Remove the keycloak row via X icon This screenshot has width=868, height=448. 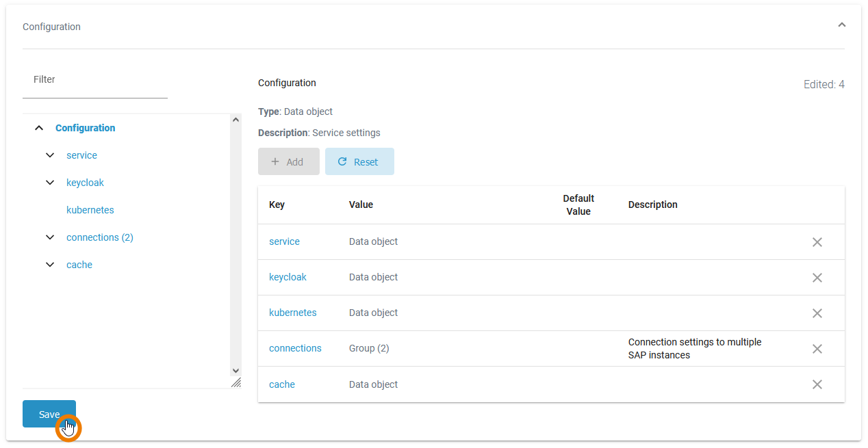(x=817, y=278)
